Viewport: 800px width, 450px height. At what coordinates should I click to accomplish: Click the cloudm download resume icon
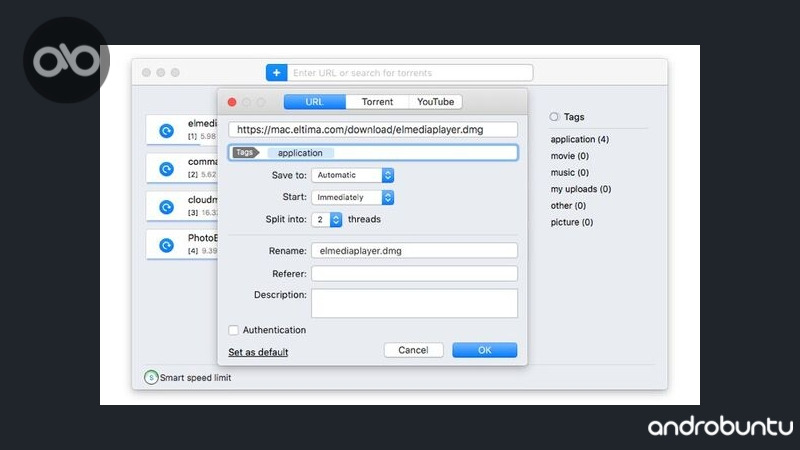point(166,207)
